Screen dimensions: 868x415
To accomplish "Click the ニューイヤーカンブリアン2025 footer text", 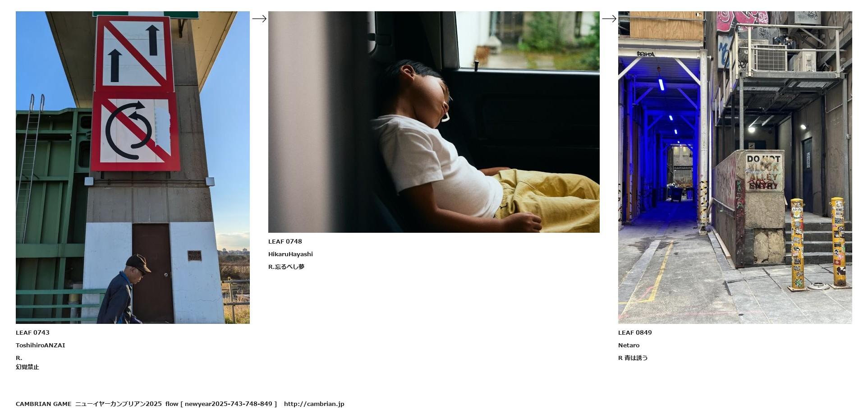I will (x=119, y=404).
